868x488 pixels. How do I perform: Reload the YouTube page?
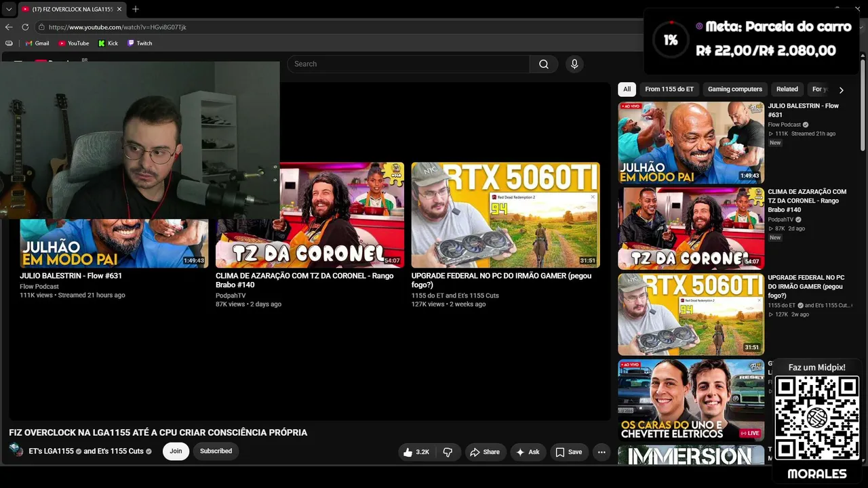(x=25, y=27)
